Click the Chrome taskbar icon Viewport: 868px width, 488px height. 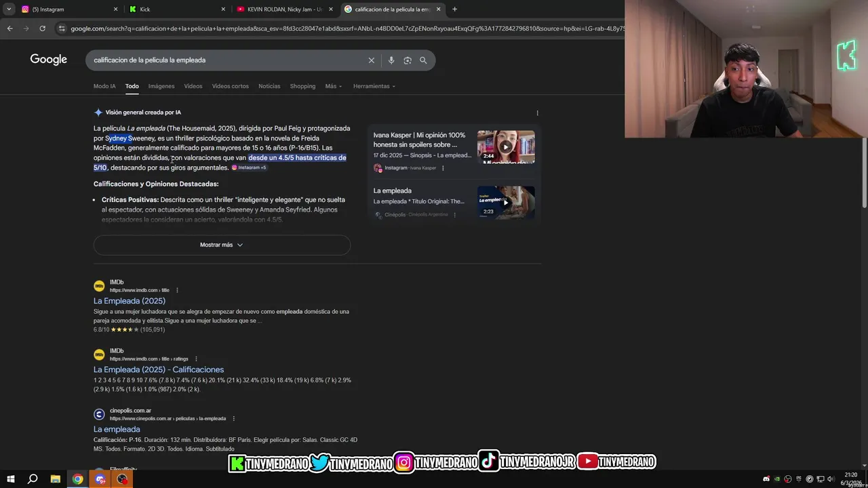[78, 479]
